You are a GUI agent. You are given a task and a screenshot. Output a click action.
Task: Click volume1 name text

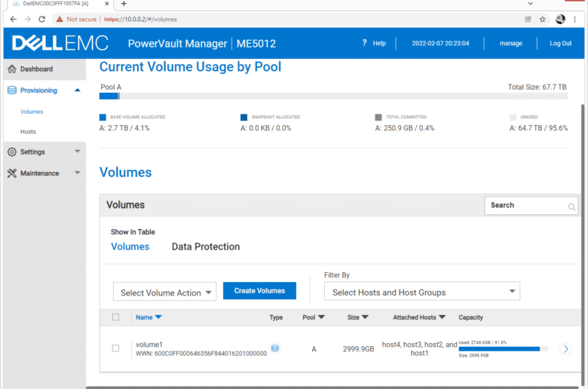tap(149, 345)
